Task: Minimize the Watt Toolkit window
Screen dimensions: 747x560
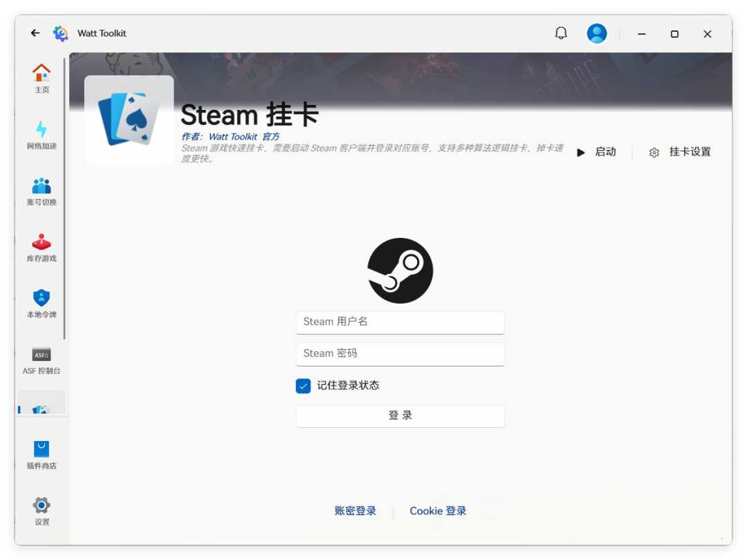Action: [x=642, y=34]
